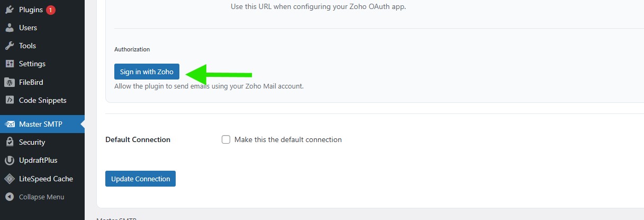Click the Default Connection checkbox label text
The width and height of the screenshot is (644, 220).
(288, 139)
